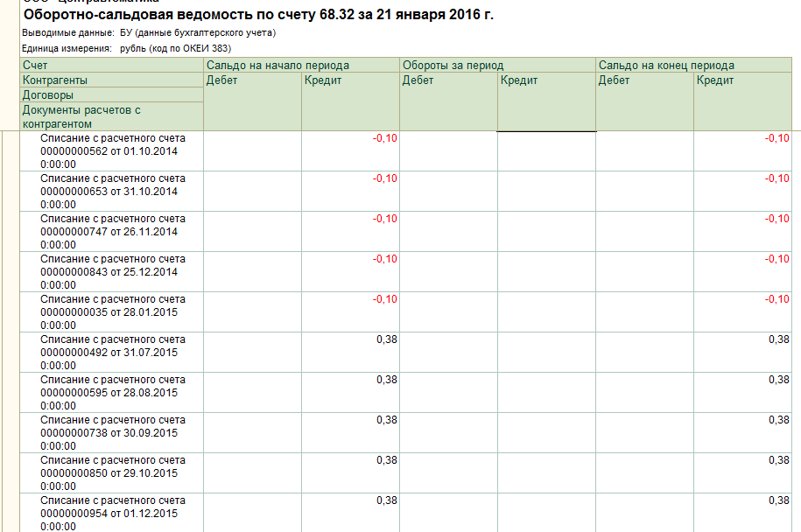The image size is (801, 532).
Task: Select row for document 00000000653 от 31.10.2014
Action: point(113,191)
